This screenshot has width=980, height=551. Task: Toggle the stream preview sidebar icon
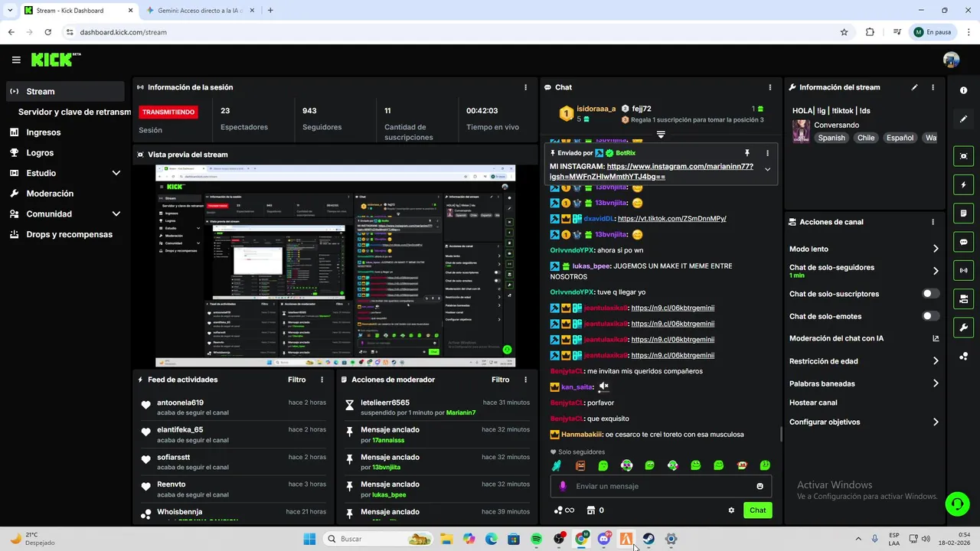click(x=963, y=156)
